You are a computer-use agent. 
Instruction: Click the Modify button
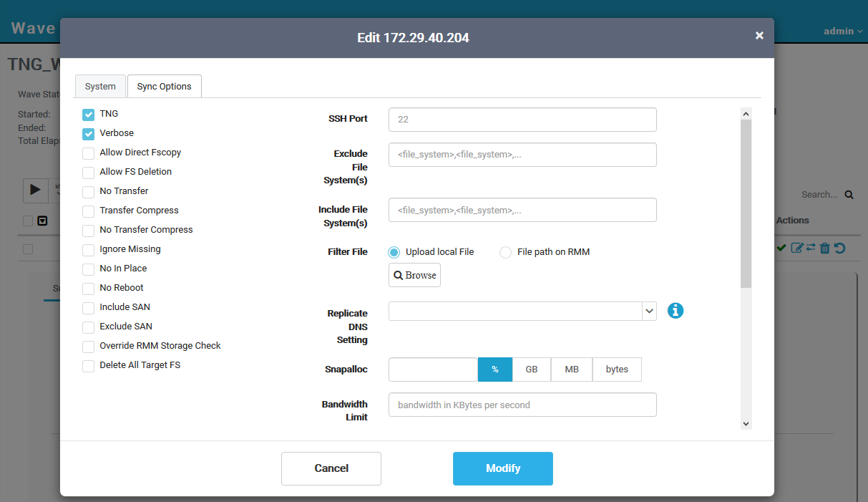pyautogui.click(x=503, y=468)
